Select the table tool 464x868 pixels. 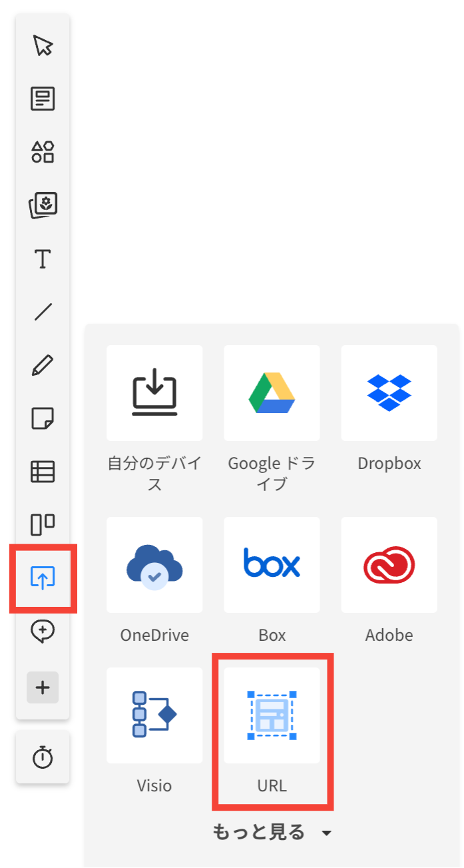click(x=43, y=472)
